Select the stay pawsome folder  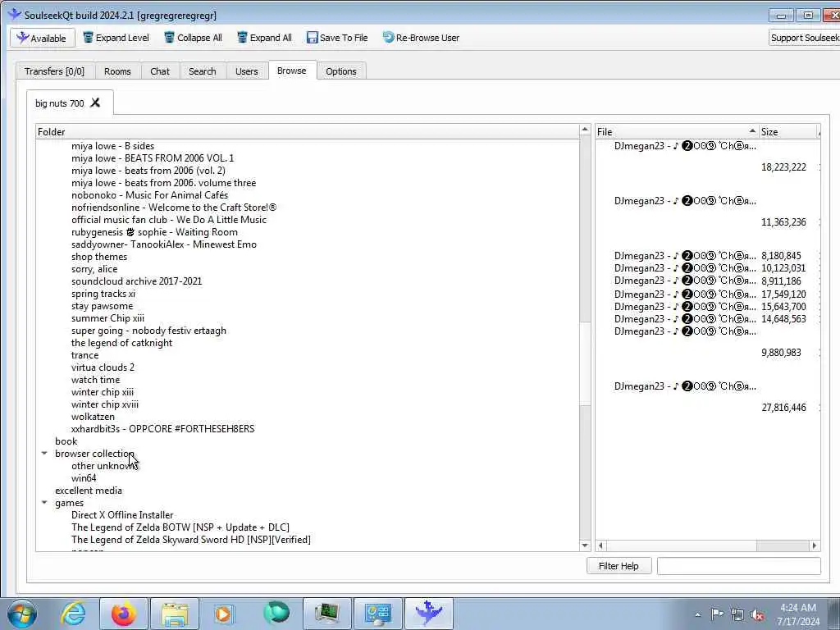(103, 306)
